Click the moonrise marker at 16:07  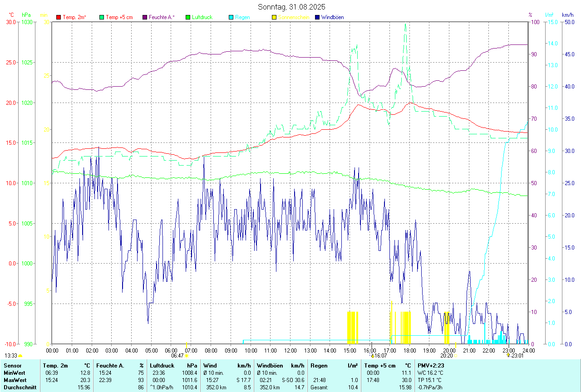(x=372, y=356)
